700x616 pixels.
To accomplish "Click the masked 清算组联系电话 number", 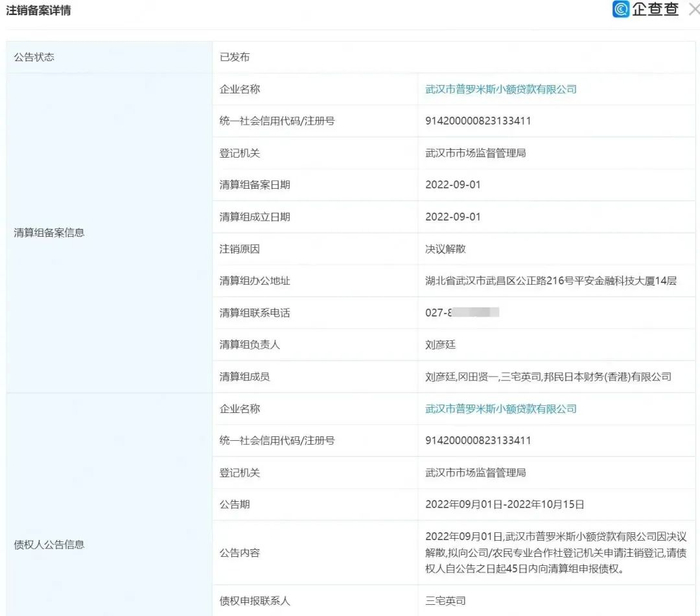I will [x=462, y=313].
